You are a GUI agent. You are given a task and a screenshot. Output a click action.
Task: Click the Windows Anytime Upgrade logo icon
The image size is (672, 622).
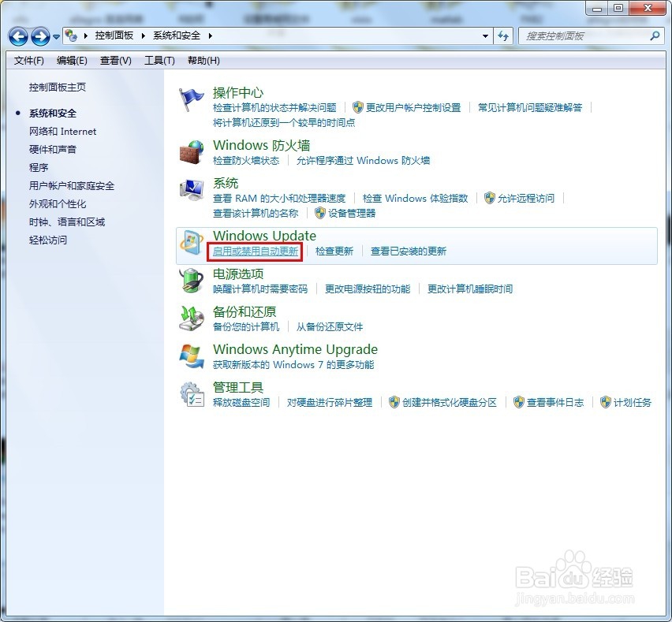191,356
